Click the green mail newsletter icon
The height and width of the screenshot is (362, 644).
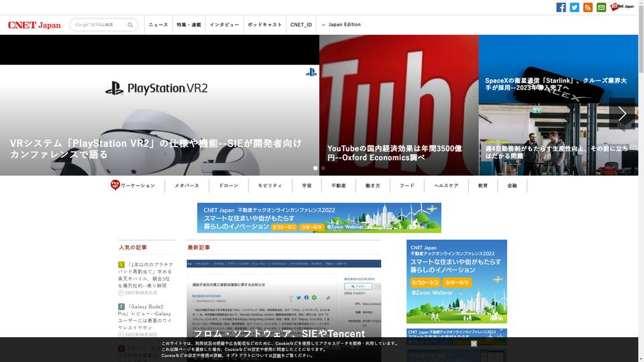point(601,7)
